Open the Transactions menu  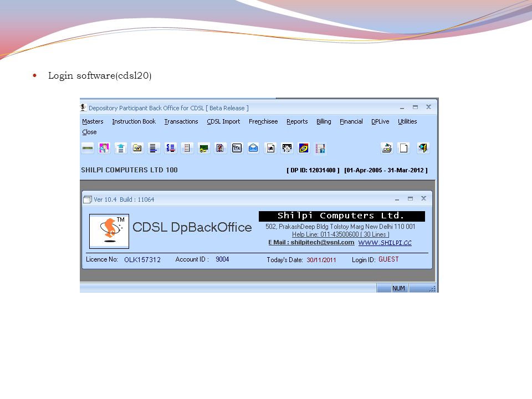[x=181, y=121]
